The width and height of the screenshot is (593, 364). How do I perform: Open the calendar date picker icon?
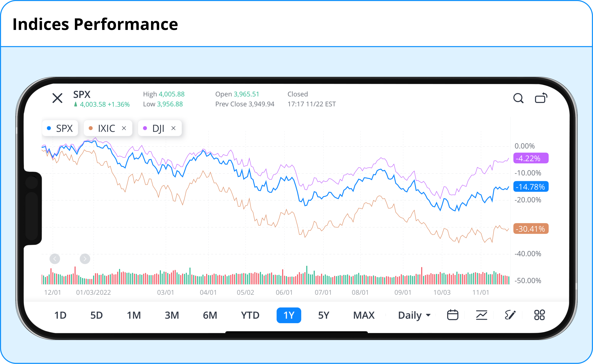coord(452,315)
